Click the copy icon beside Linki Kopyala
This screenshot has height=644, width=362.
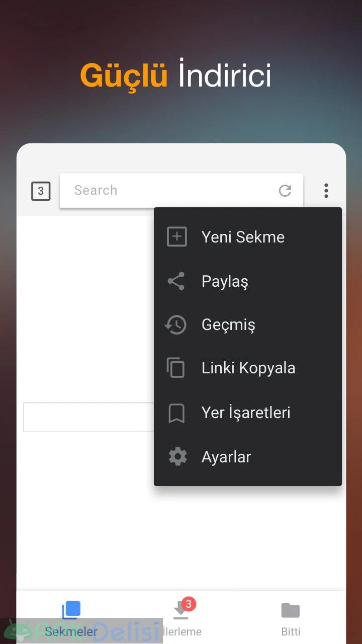(x=176, y=368)
